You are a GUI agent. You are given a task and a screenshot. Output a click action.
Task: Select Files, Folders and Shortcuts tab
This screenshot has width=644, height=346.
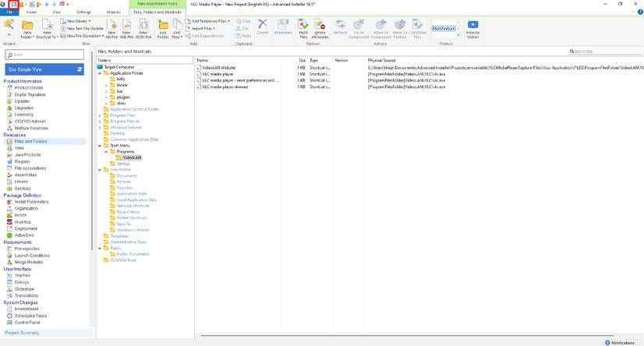157,12
